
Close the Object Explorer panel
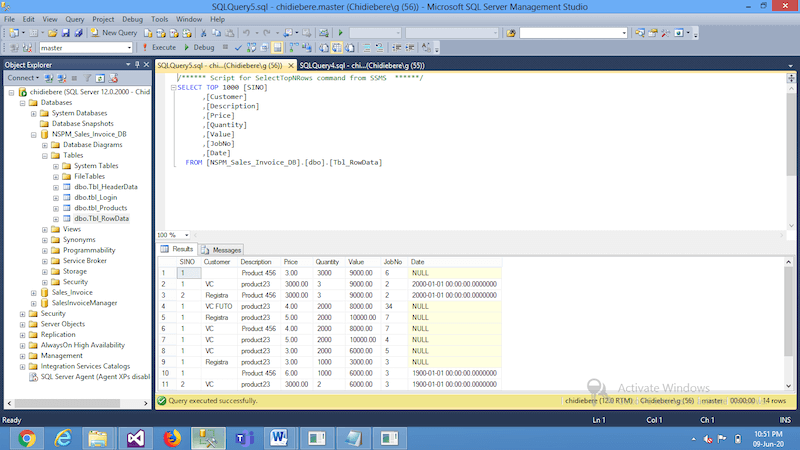[x=146, y=65]
